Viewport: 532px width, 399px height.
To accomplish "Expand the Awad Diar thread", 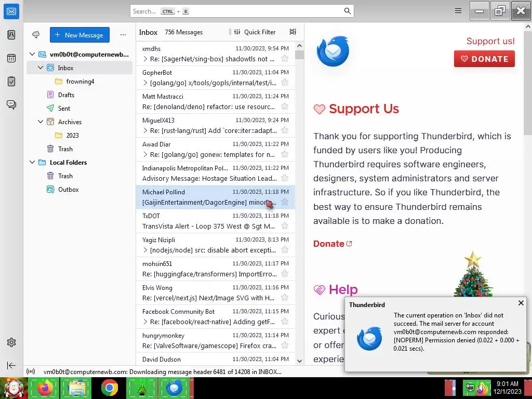I will 145,154.
